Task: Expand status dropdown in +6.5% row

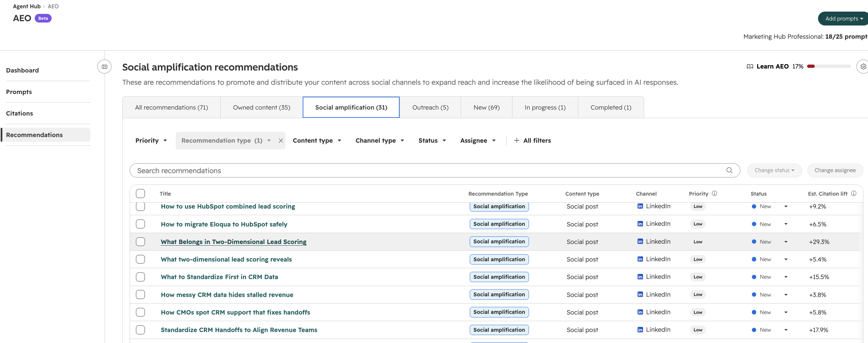Action: pyautogui.click(x=786, y=224)
